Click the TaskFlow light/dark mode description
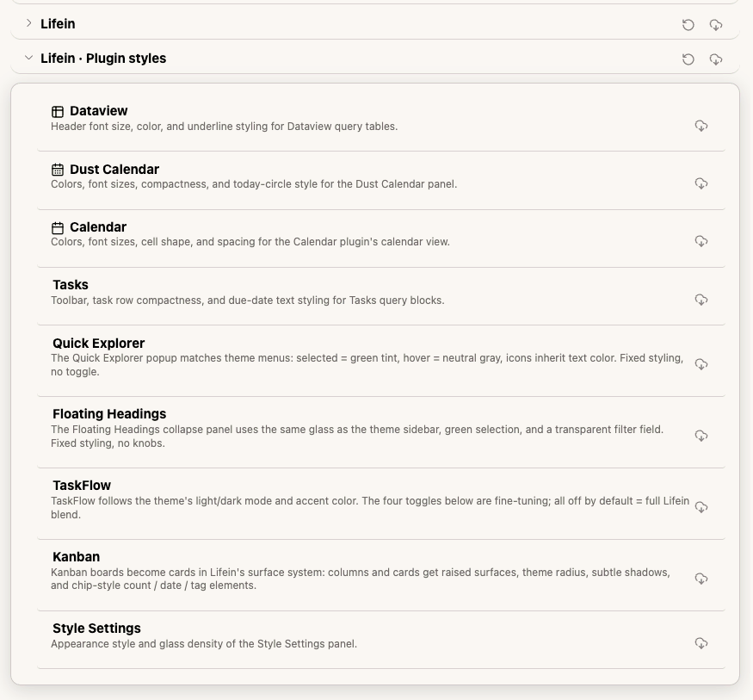This screenshot has height=700, width=753. coord(370,507)
